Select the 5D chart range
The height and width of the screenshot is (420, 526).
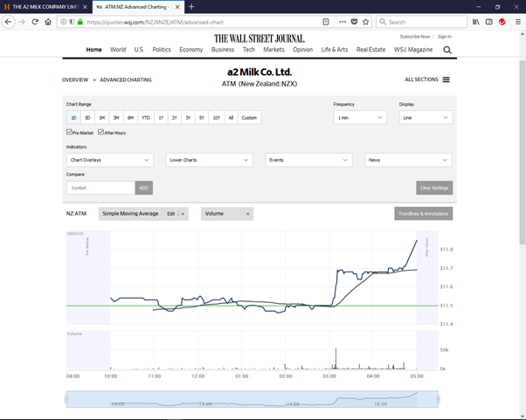coord(87,118)
